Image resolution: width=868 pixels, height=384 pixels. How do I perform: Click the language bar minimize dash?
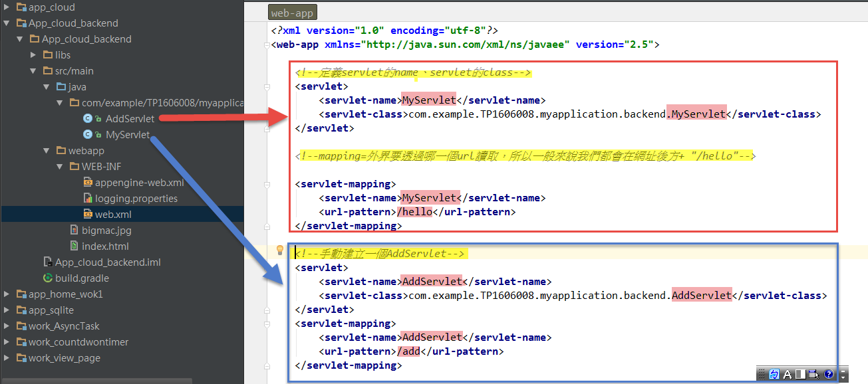tap(843, 371)
